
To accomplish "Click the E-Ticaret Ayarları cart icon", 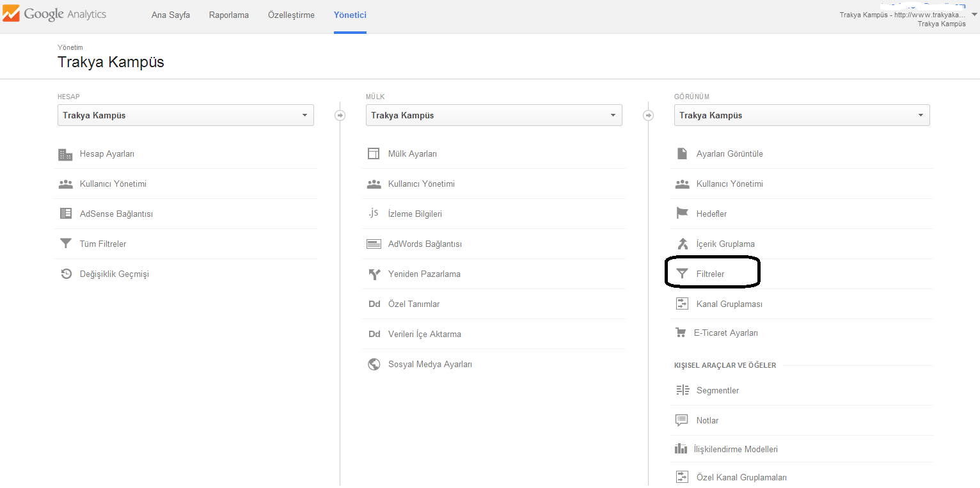I will point(681,333).
